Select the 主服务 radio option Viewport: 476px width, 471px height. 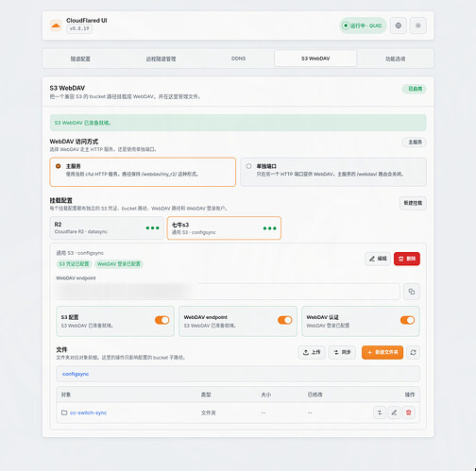tap(58, 166)
